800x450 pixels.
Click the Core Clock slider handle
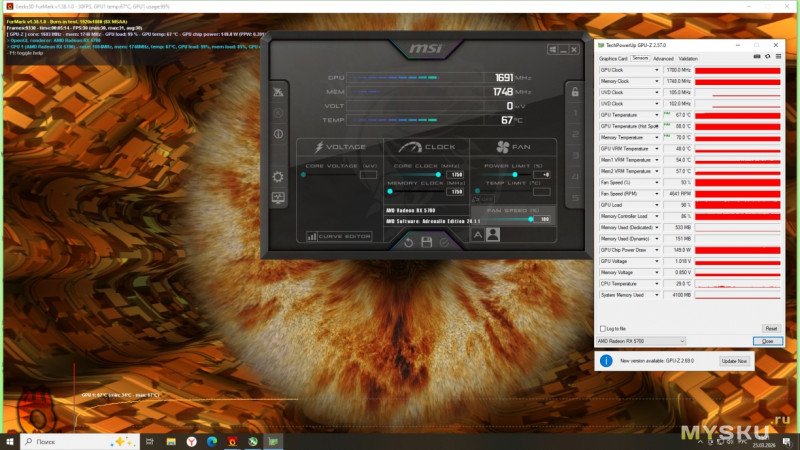437,174
